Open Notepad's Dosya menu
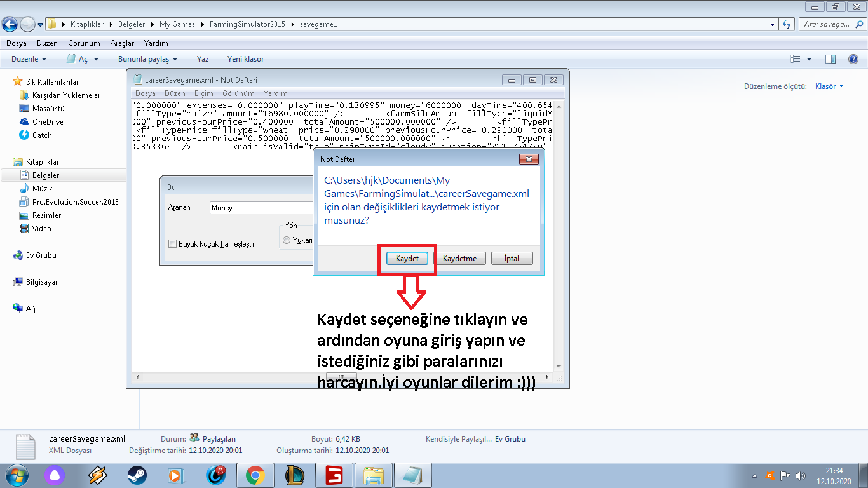Screen dimensions: 868x488 (145, 93)
